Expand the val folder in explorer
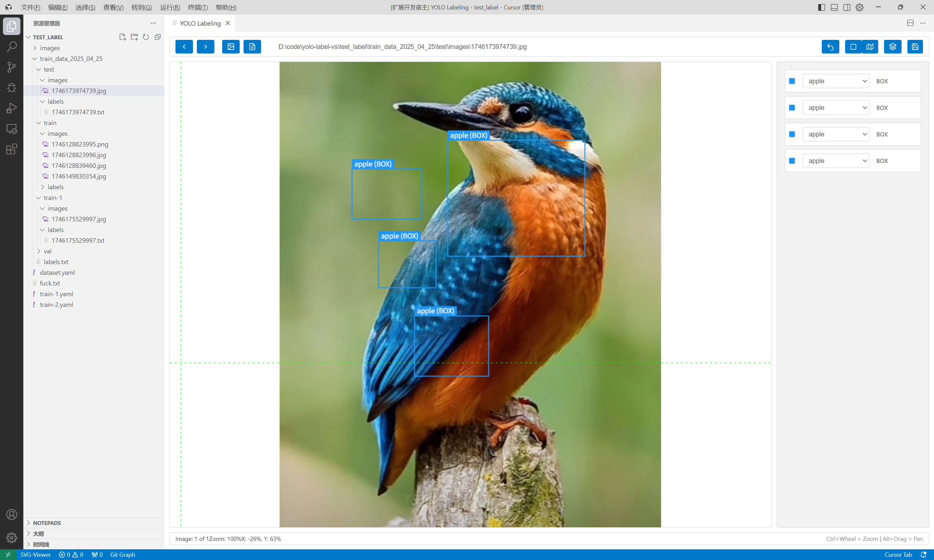 coord(47,251)
